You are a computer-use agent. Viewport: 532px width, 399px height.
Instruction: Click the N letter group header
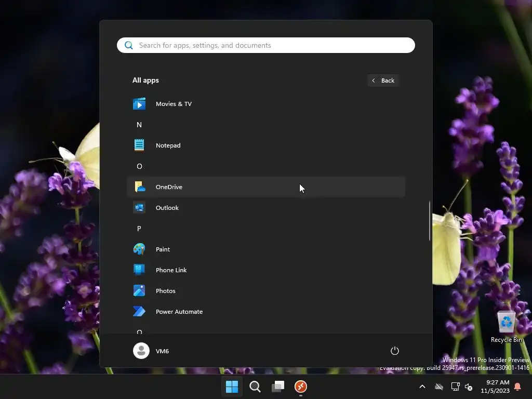coord(139,125)
